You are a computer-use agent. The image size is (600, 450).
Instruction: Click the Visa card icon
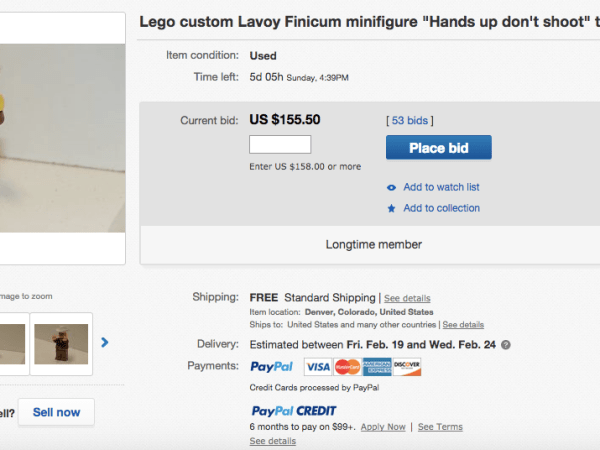[318, 367]
